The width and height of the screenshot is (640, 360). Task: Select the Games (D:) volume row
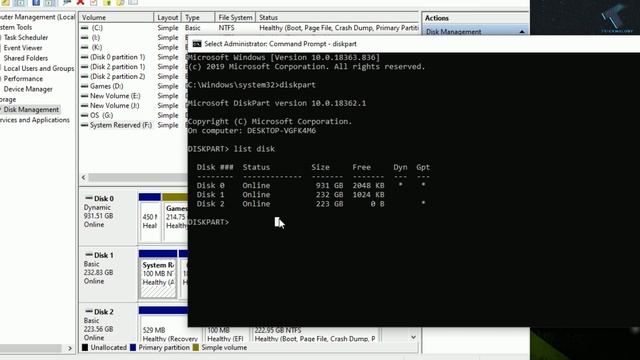[x=107, y=86]
